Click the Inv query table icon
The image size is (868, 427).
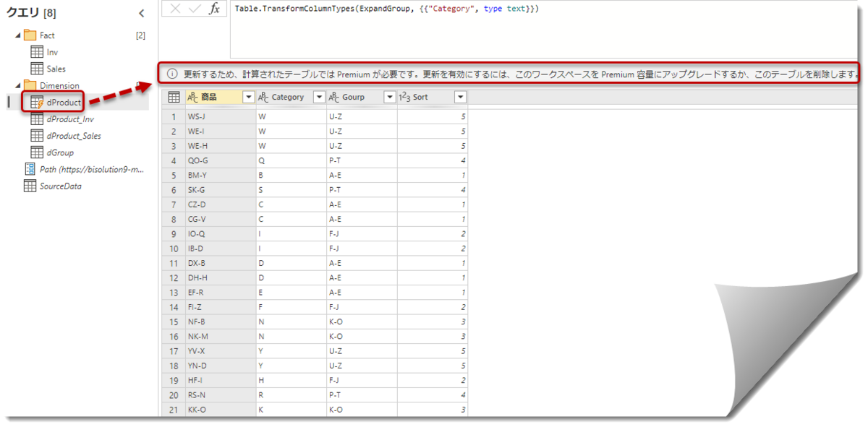pyautogui.click(x=37, y=52)
